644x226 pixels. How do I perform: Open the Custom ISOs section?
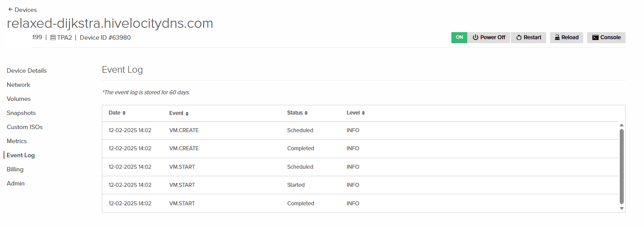tap(25, 127)
